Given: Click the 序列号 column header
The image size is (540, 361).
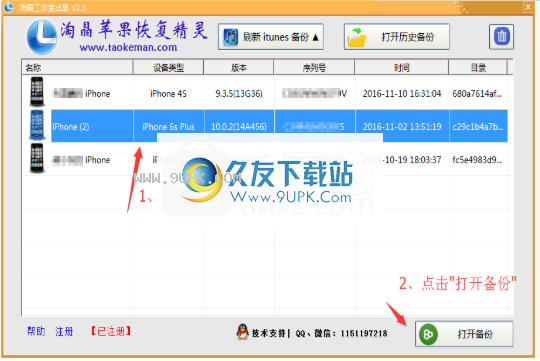Looking at the screenshot, I should point(314,68).
